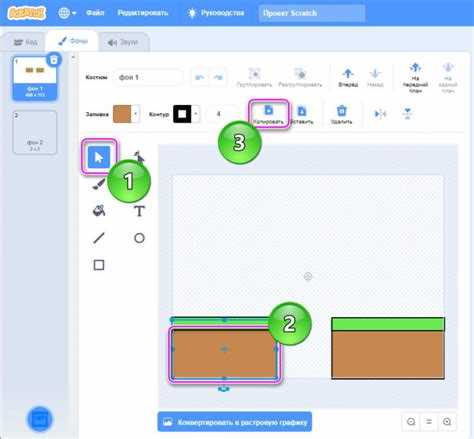Viewport: 474px width, 439px height.
Task: Click Конвертировать в растровую графику
Action: coord(235,422)
